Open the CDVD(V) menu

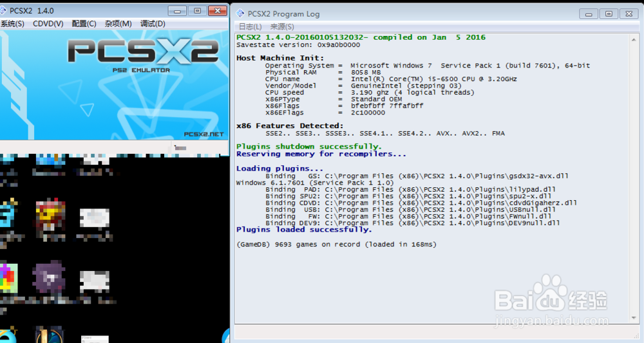[48, 24]
